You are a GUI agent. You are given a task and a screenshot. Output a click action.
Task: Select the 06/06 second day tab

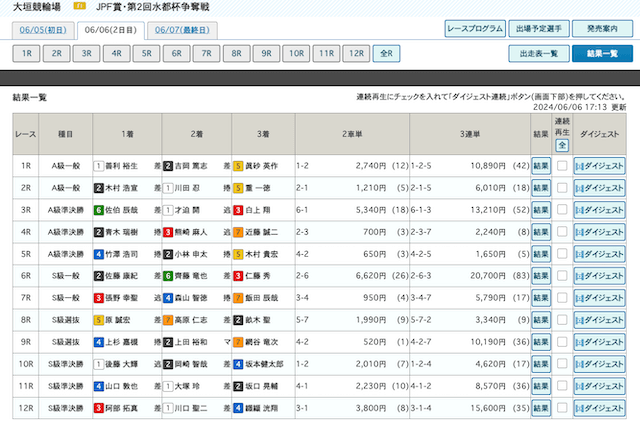pos(111,30)
